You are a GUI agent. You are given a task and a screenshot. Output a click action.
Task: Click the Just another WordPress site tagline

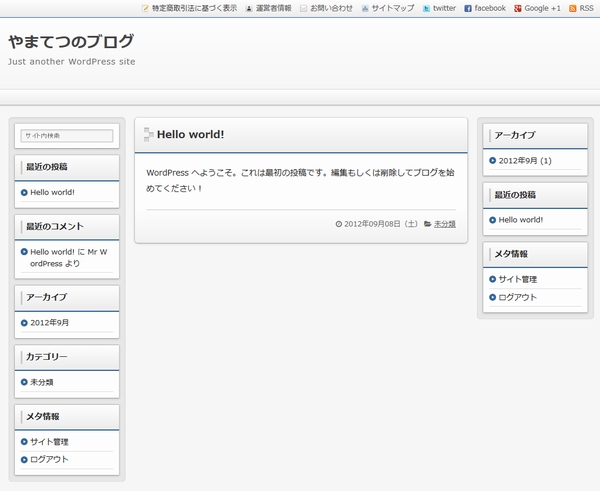pos(72,62)
